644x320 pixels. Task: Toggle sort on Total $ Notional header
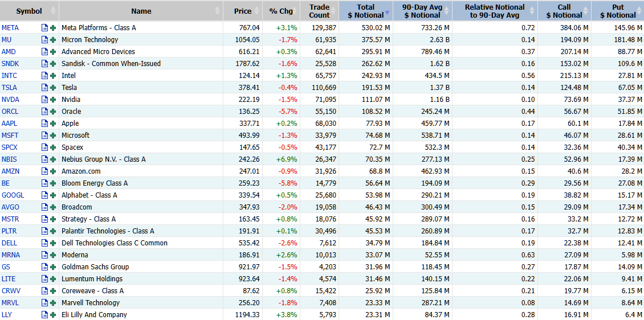[x=365, y=11]
